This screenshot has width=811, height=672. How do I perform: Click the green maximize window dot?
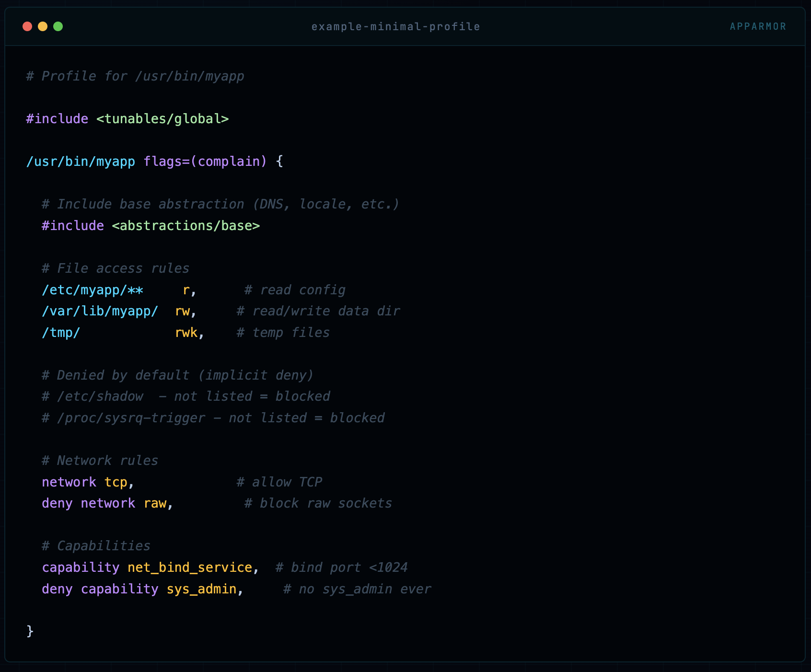tap(58, 26)
